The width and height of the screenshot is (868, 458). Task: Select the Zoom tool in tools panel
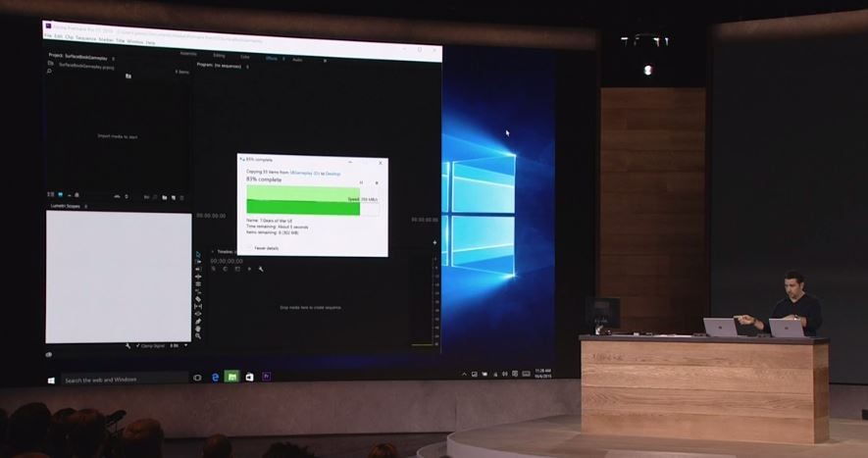coord(198,335)
